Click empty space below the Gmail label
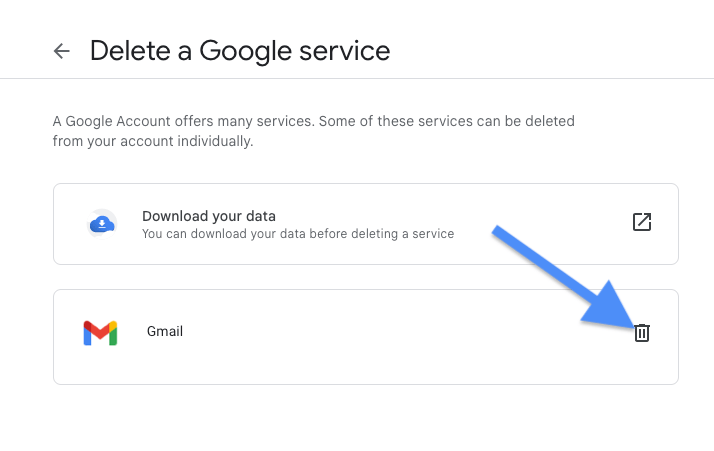This screenshot has height=451, width=714. (165, 362)
